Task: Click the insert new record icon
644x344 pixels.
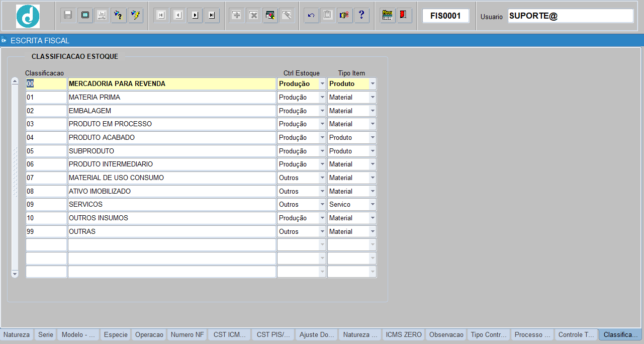Action: [x=236, y=15]
